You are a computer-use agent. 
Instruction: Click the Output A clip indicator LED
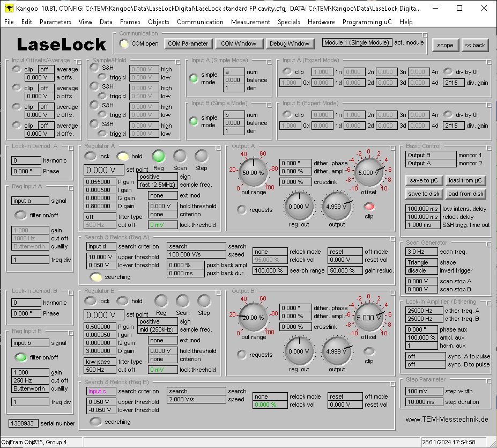point(369,207)
